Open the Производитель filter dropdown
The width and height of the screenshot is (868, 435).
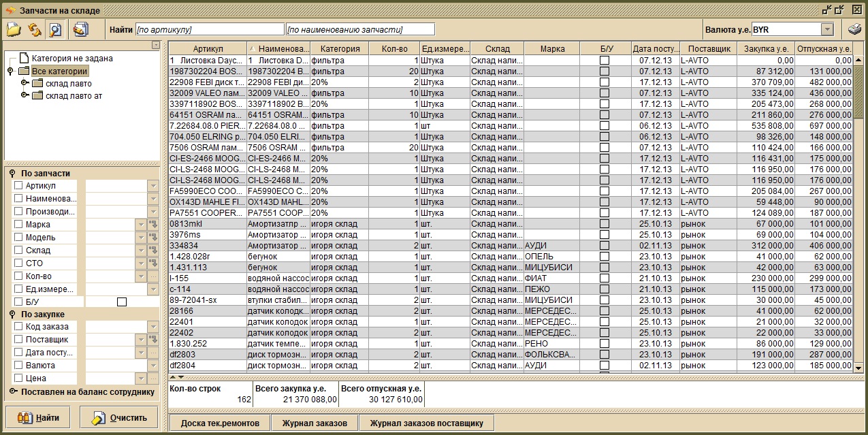pyautogui.click(x=153, y=212)
